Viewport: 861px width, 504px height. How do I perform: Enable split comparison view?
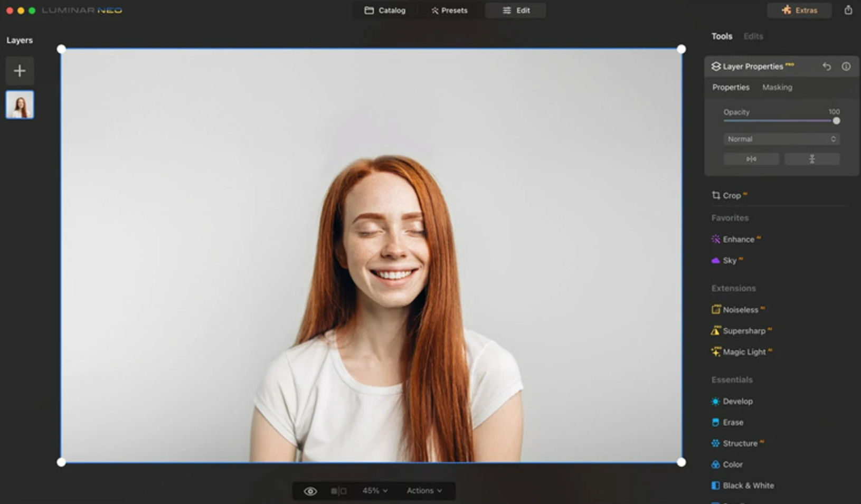(x=338, y=490)
